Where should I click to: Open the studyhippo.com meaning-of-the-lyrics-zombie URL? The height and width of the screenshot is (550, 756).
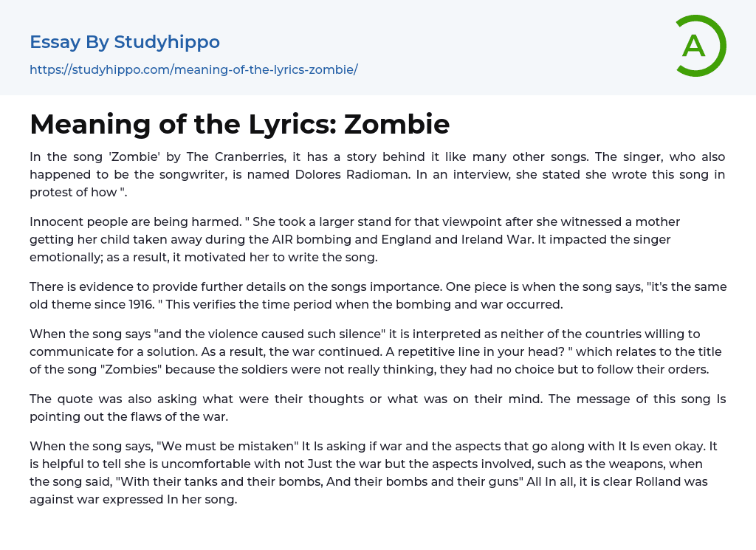coord(193,69)
